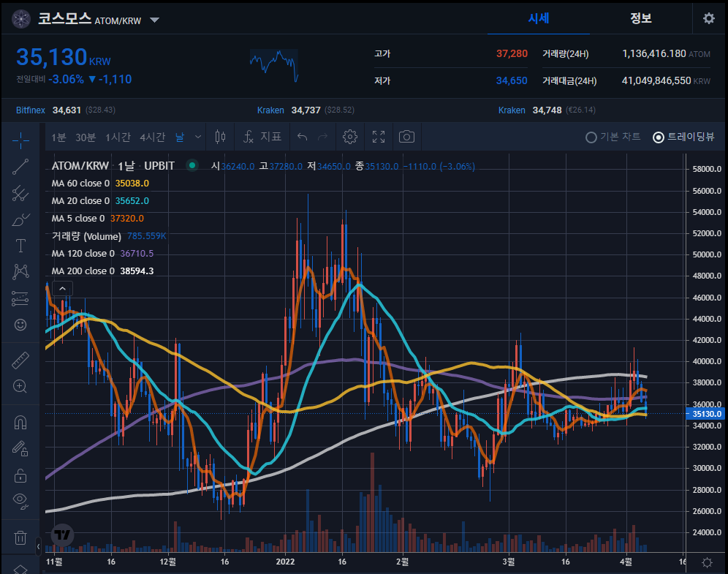The image size is (728, 574).
Task: Collapse the left drawing toolbar
Action: click(x=38, y=547)
